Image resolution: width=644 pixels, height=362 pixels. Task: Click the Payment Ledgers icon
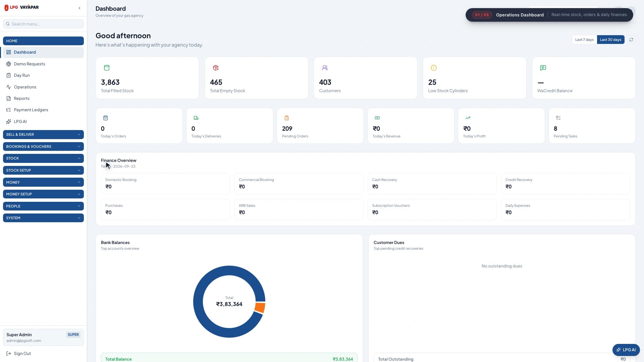point(9,110)
